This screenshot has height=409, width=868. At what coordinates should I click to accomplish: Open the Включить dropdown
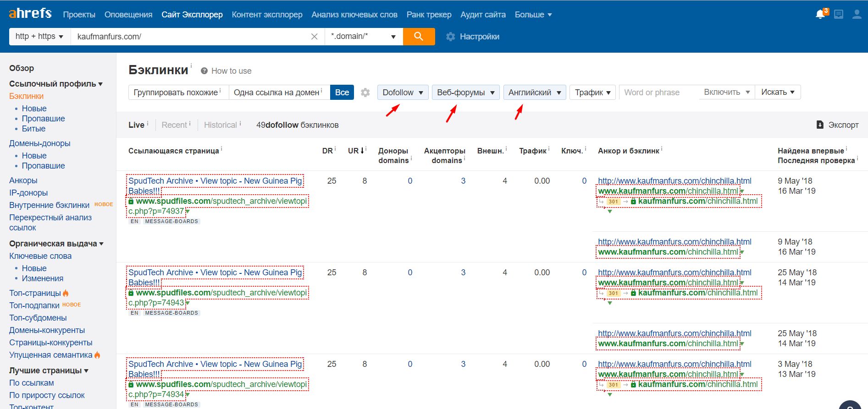tap(726, 92)
